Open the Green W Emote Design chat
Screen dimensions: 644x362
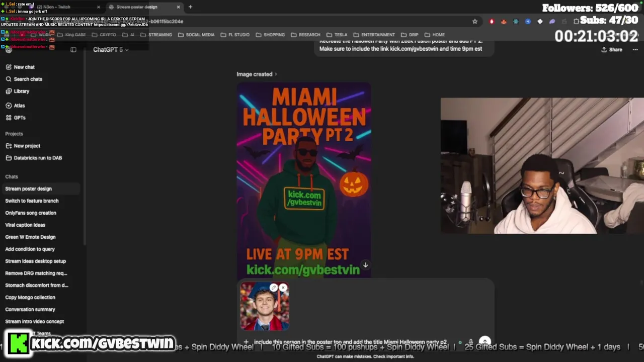pos(30,237)
